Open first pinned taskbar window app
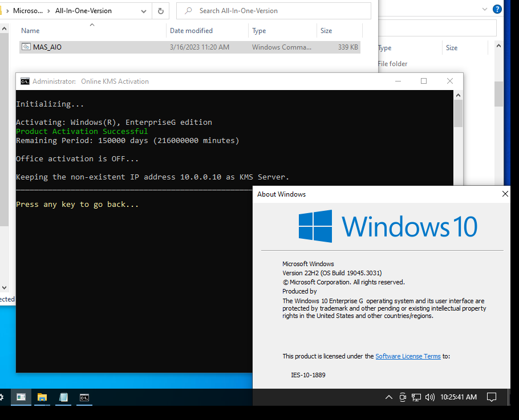The height and width of the screenshot is (420, 519). coord(21,397)
